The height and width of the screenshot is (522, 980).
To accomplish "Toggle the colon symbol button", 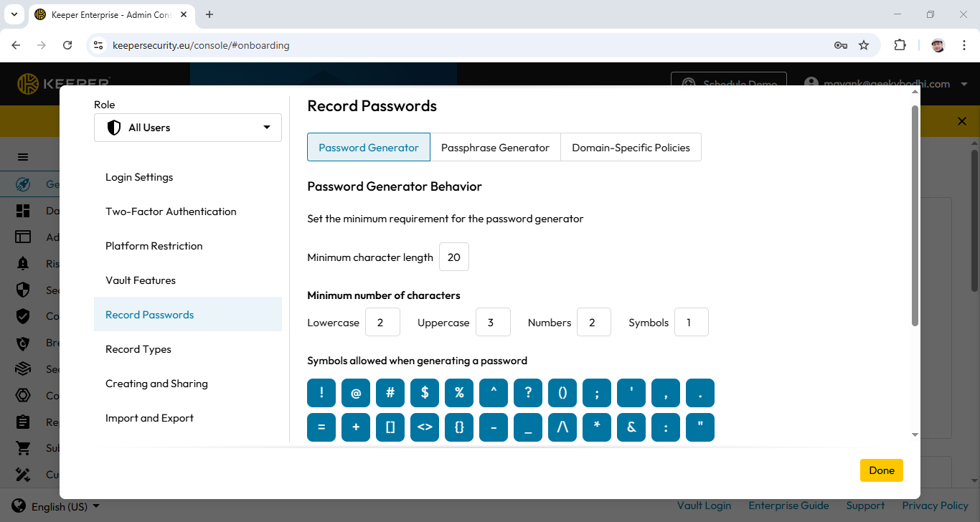I will coord(666,427).
